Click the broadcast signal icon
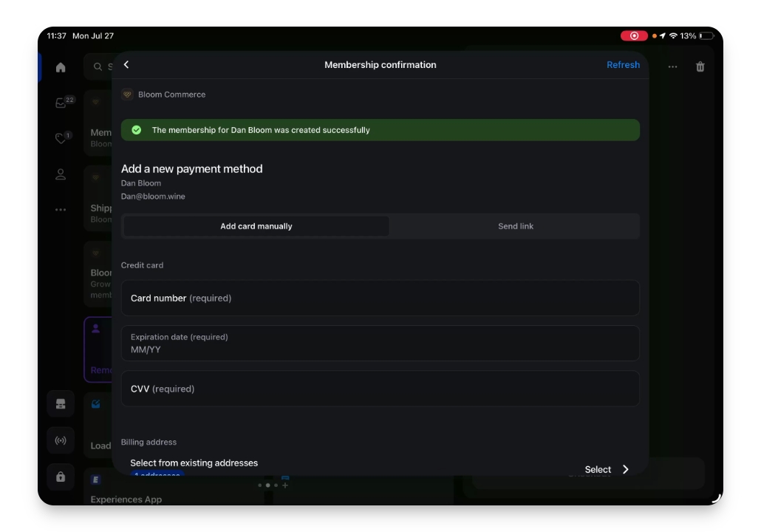Screen dimensions: 761x532 click(x=61, y=440)
